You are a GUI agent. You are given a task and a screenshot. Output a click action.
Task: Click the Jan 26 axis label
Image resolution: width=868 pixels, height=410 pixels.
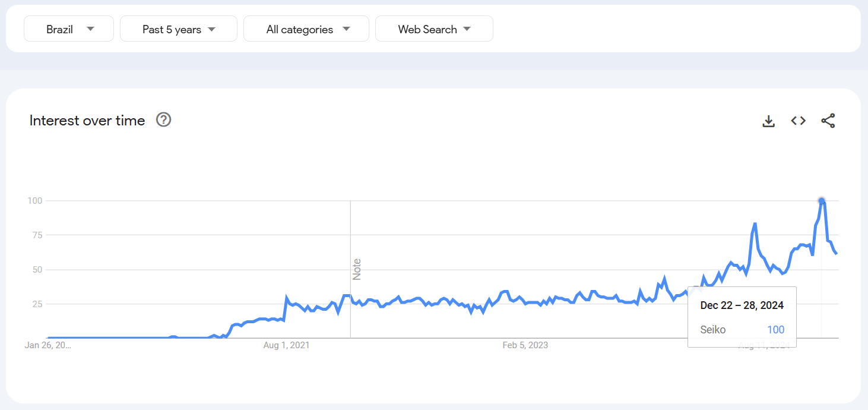tap(47, 345)
